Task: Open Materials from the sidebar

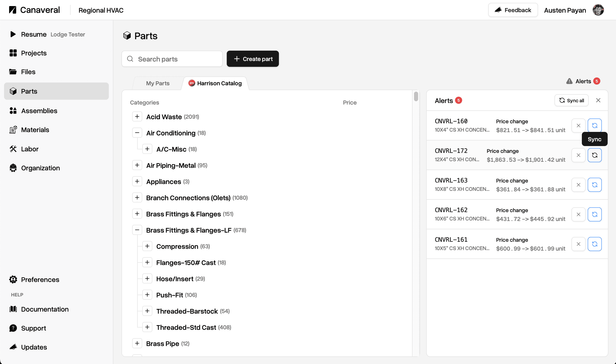Action: click(56, 130)
